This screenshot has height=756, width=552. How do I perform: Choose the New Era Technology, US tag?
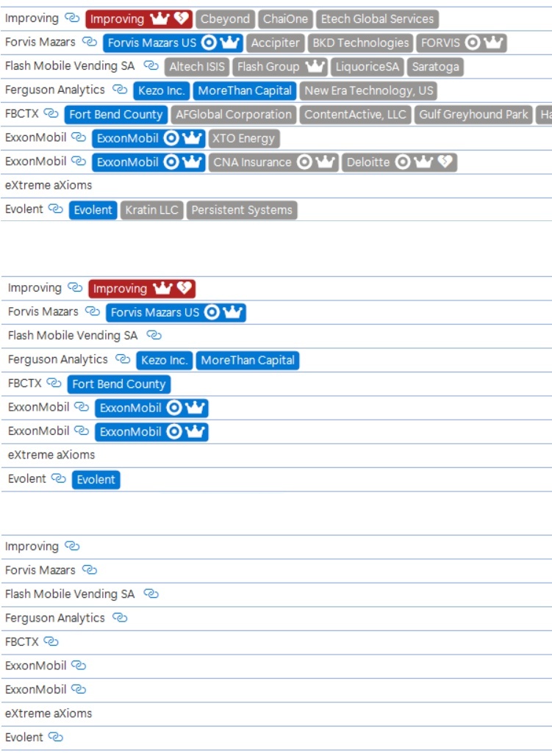[369, 91]
